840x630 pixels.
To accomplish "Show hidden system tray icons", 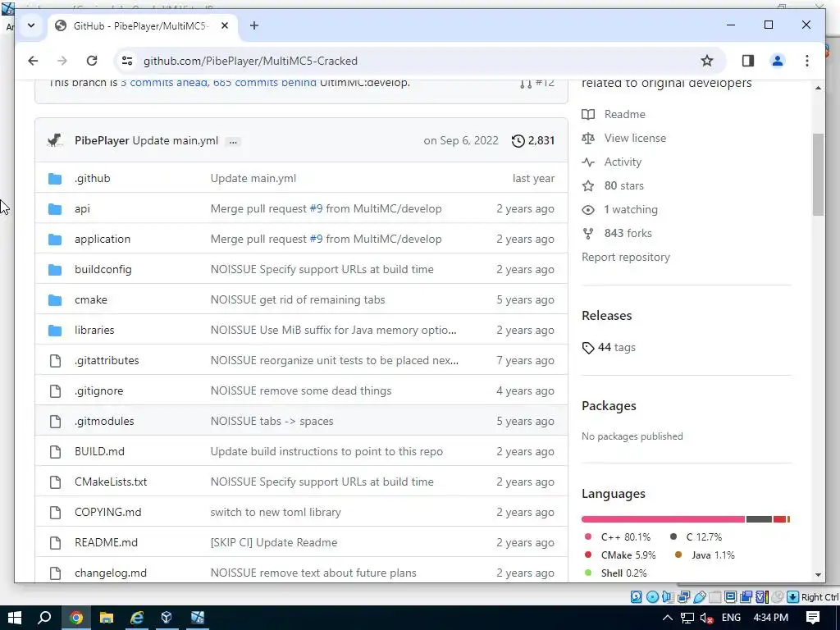I will 667,619.
